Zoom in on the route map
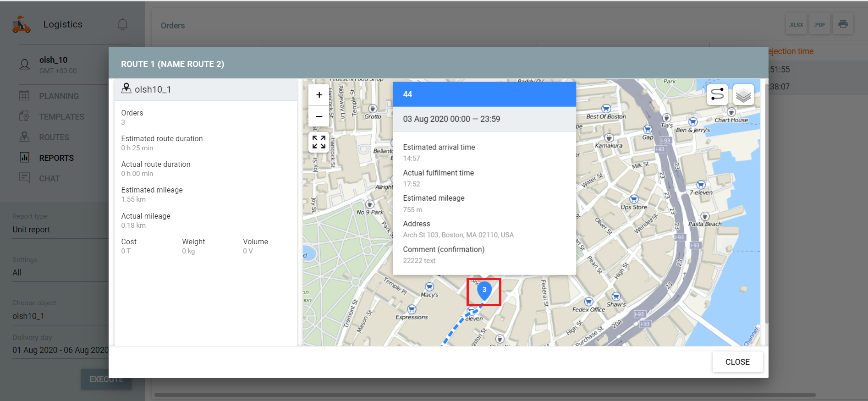The width and height of the screenshot is (868, 401). pyautogui.click(x=319, y=95)
